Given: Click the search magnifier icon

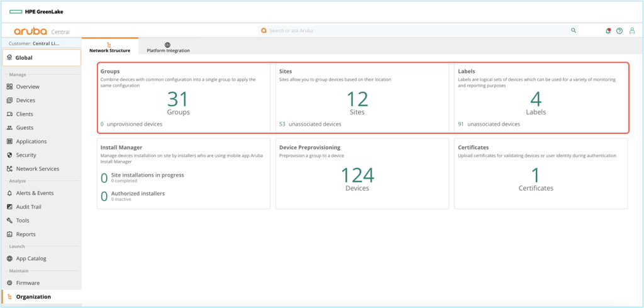Looking at the screenshot, I should point(573,30).
